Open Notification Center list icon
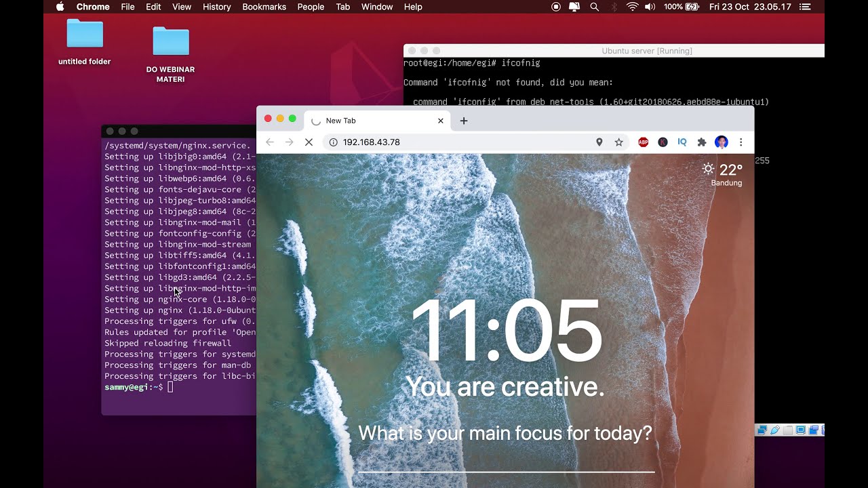 coord(805,7)
